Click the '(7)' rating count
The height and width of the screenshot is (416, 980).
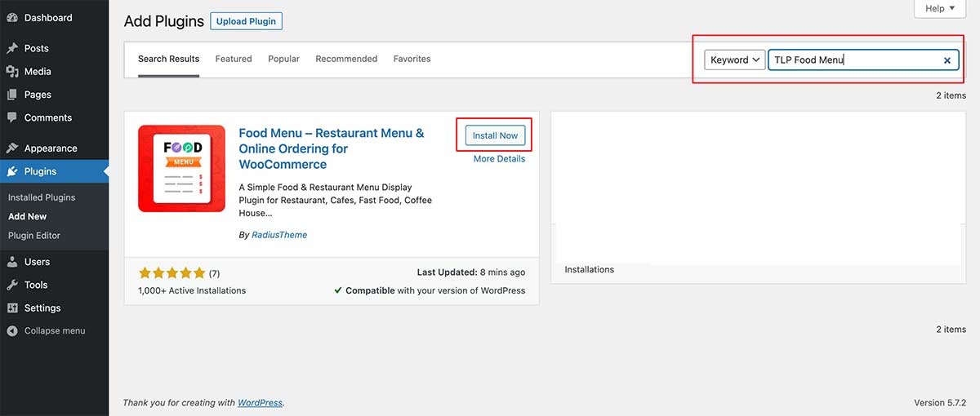[215, 272]
